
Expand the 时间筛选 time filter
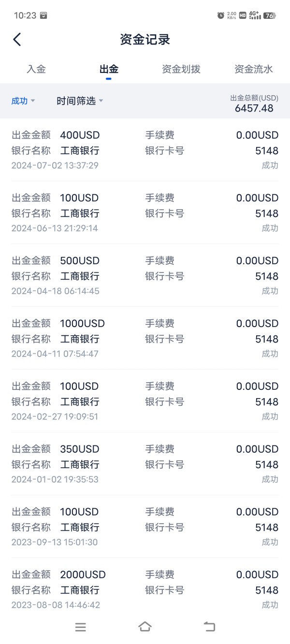point(80,101)
